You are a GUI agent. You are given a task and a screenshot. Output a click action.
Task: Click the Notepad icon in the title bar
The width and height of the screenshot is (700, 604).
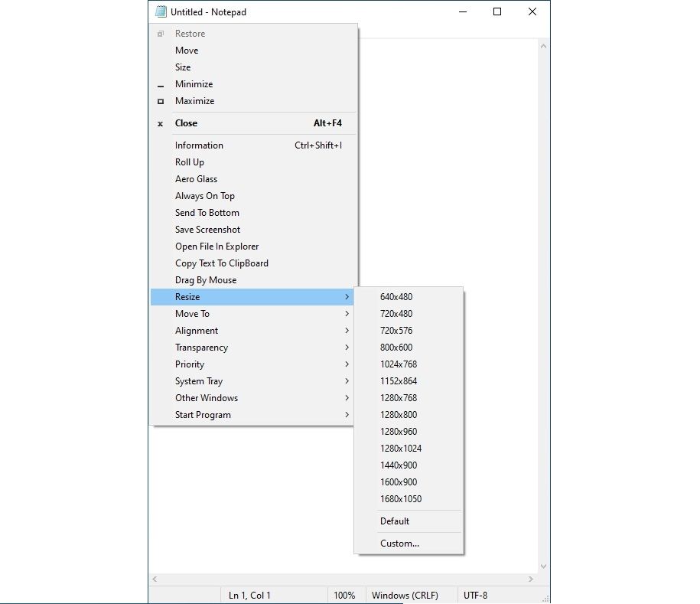point(161,11)
